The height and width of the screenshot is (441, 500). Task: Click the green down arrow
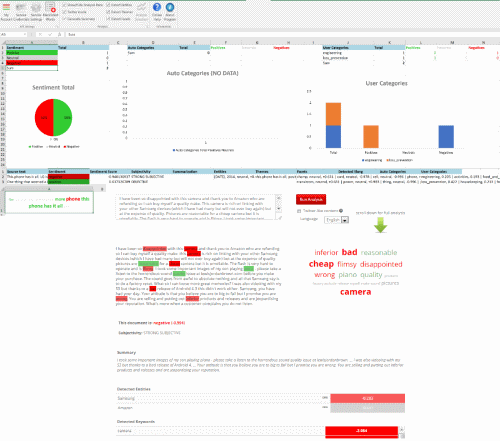(x=380, y=225)
